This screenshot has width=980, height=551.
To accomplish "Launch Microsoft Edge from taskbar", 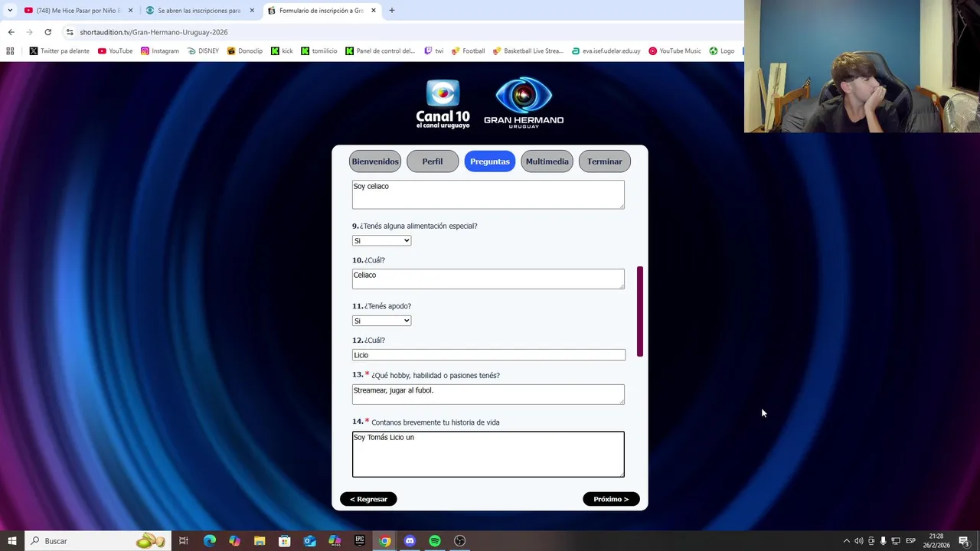I will point(210,541).
